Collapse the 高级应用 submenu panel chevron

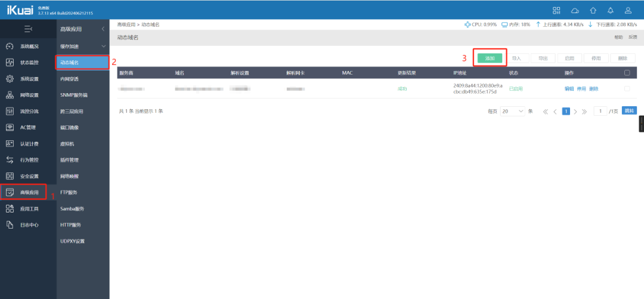[x=103, y=29]
